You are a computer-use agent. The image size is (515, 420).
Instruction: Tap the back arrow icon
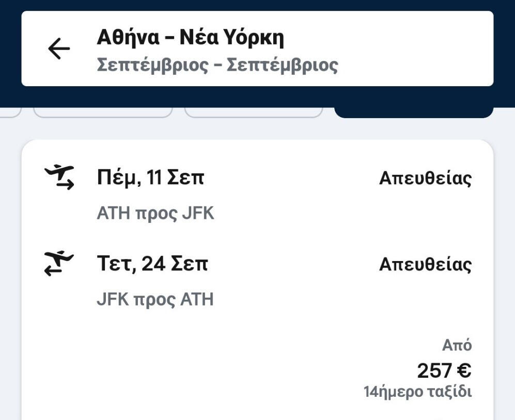click(x=59, y=49)
